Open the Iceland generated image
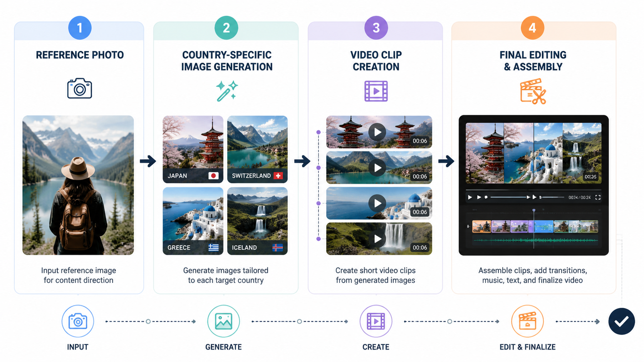The image size is (644, 362). coord(257,221)
